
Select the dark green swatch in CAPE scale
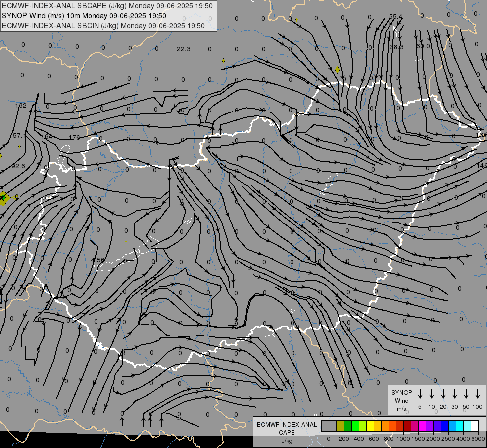[348, 426]
